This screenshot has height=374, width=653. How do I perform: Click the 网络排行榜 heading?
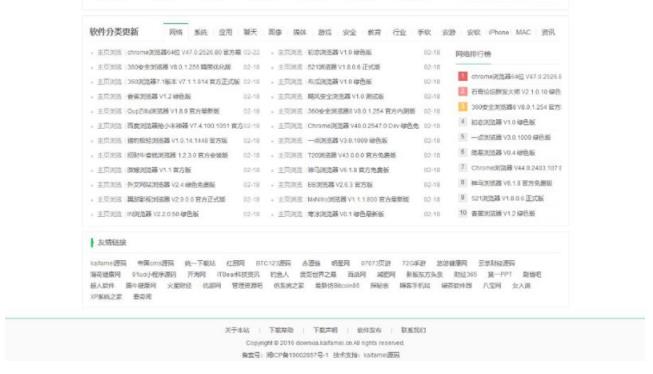click(473, 54)
